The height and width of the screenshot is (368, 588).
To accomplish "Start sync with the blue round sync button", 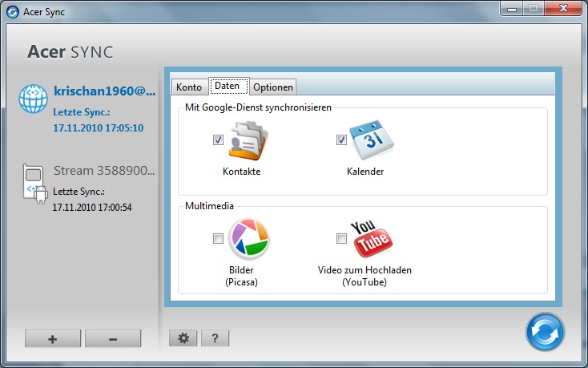I will (545, 332).
